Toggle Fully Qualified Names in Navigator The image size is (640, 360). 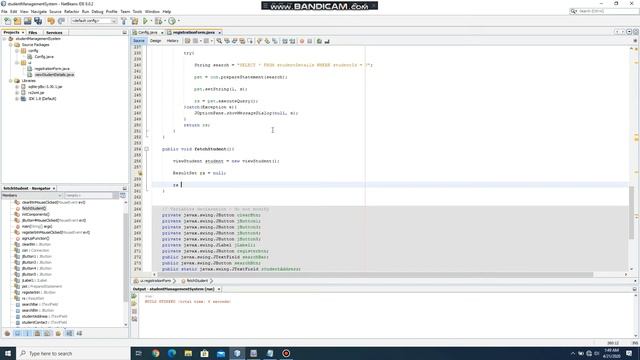58,333
